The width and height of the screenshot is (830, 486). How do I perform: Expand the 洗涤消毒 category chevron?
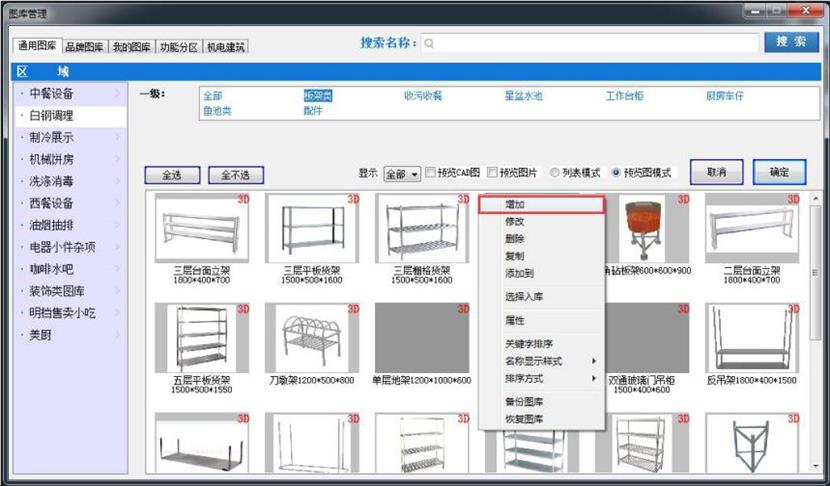[x=118, y=182]
